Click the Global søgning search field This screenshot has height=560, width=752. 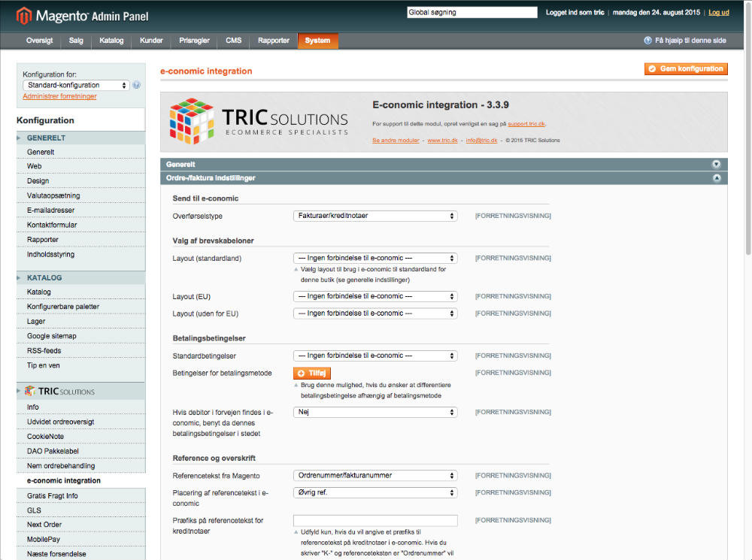tap(472, 12)
